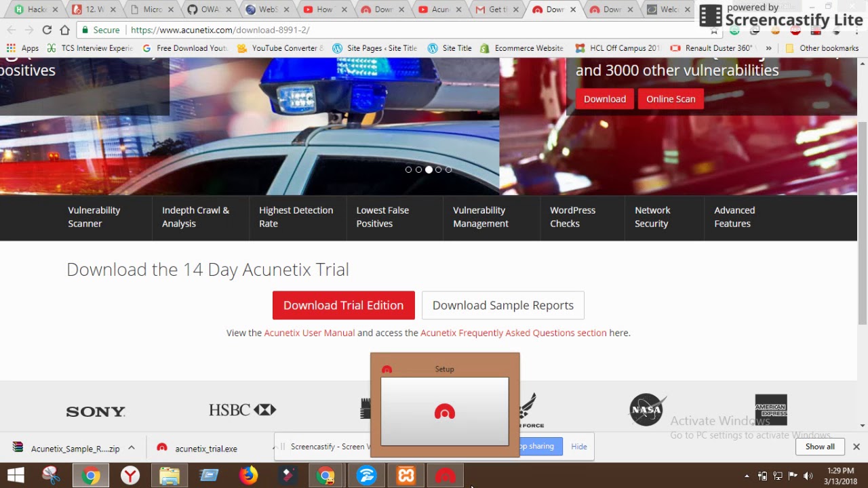Open HCL Off Campus bookmark

618,48
